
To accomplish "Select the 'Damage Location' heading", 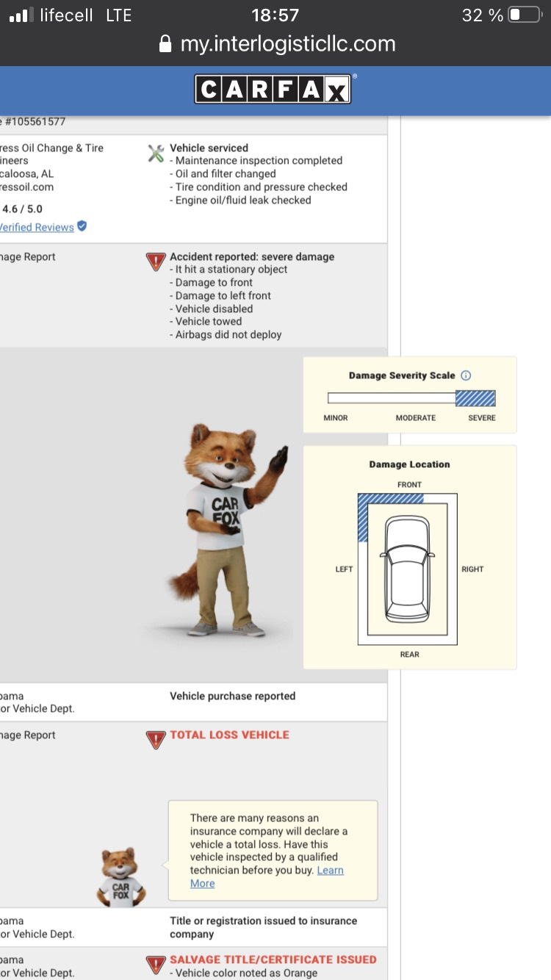I will [409, 464].
